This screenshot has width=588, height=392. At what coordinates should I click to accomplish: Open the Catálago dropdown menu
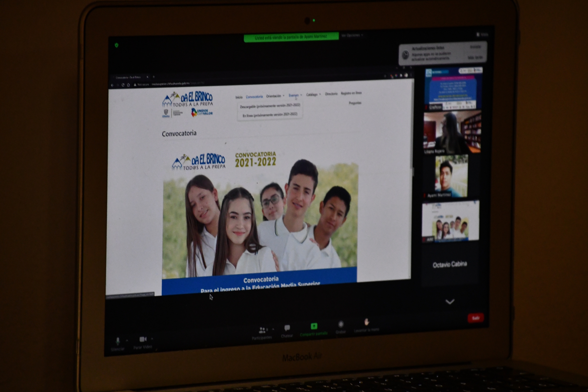313,94
